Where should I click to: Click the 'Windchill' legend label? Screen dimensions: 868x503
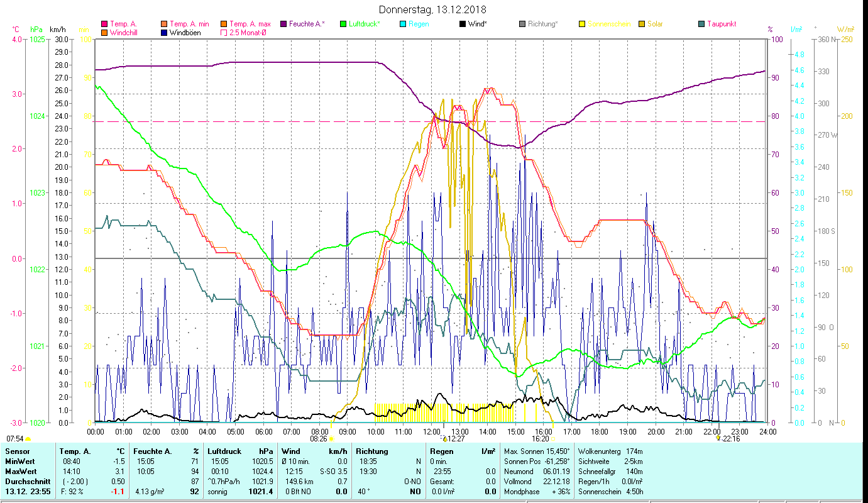coord(124,32)
